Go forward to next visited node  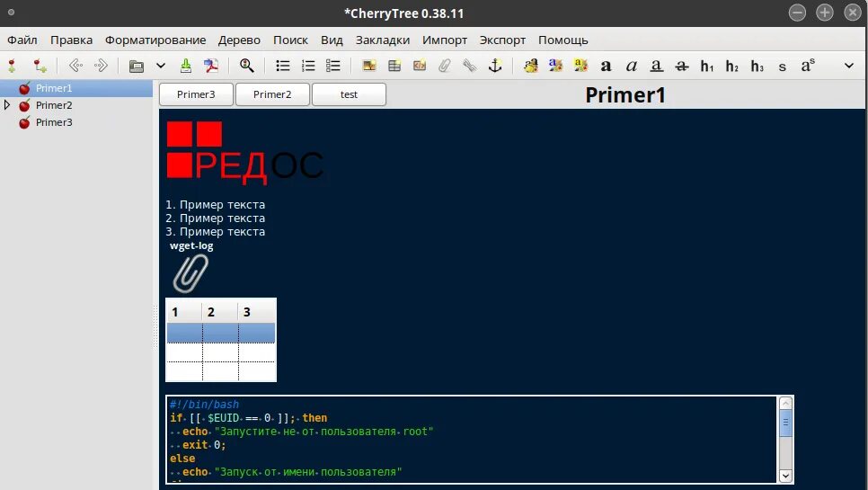point(101,66)
